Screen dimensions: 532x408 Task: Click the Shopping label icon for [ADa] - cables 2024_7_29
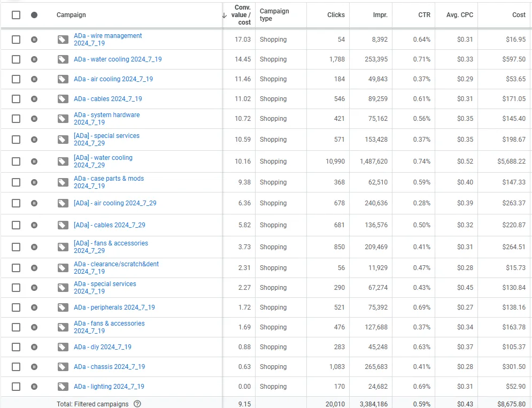coord(63,225)
